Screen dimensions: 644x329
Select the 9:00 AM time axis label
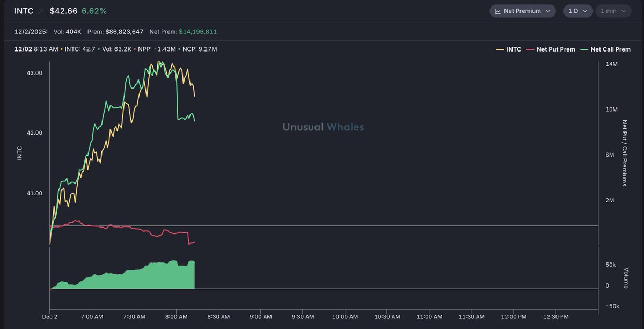(260, 317)
